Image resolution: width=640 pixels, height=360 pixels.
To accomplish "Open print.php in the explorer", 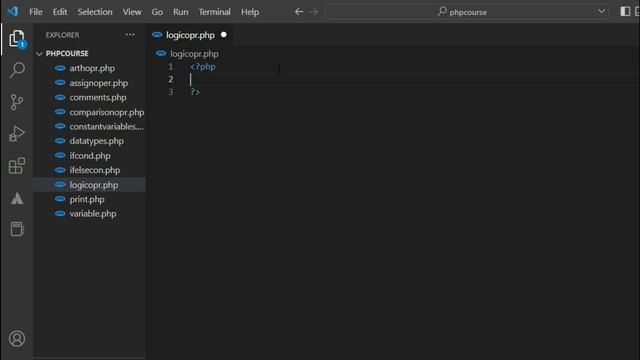I will (x=87, y=200).
